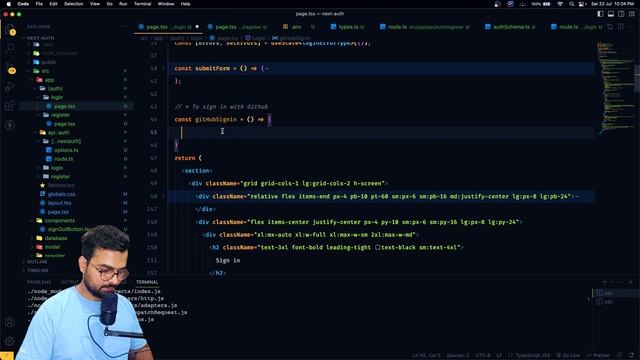
Task: Open the Terminal menu
Action: coord(142,4)
